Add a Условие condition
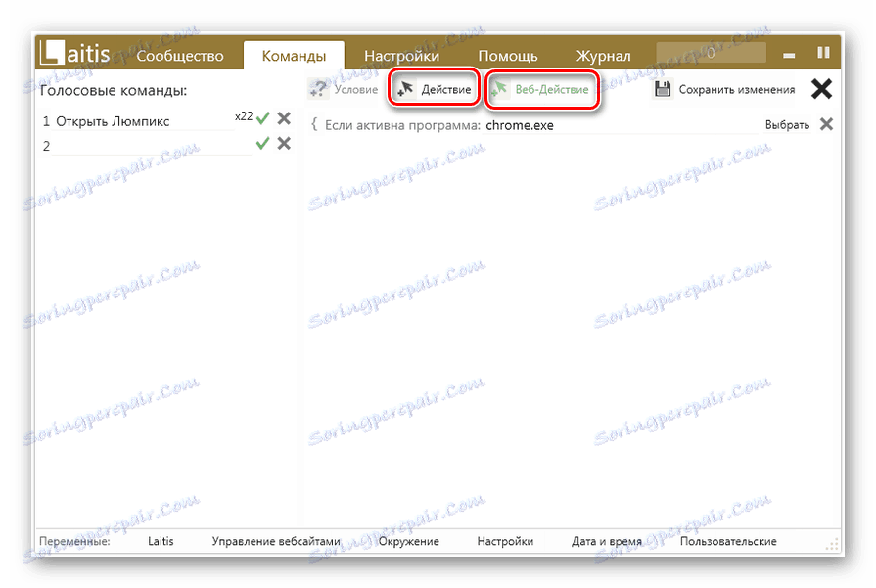This screenshot has width=876, height=588. [345, 89]
